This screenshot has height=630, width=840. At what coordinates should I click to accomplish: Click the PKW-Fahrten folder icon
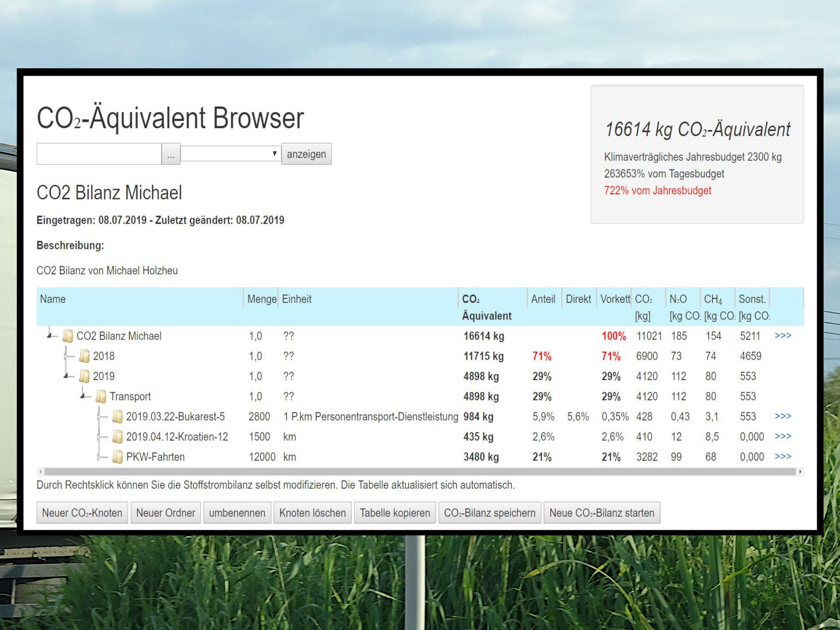point(117,457)
